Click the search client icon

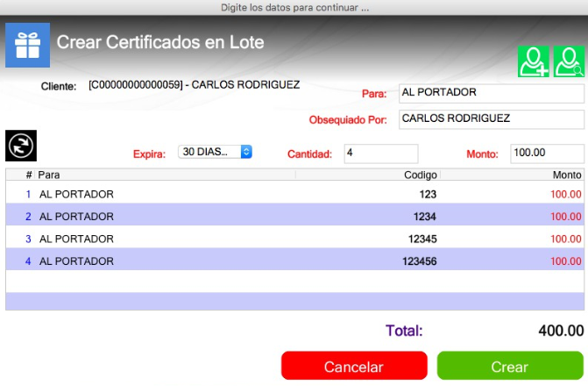569,61
